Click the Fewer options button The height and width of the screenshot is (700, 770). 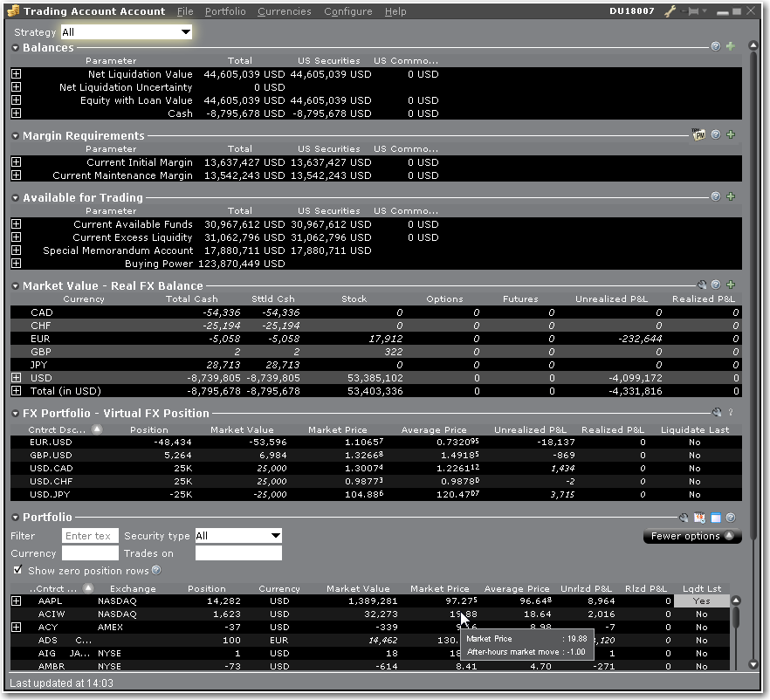[692, 536]
